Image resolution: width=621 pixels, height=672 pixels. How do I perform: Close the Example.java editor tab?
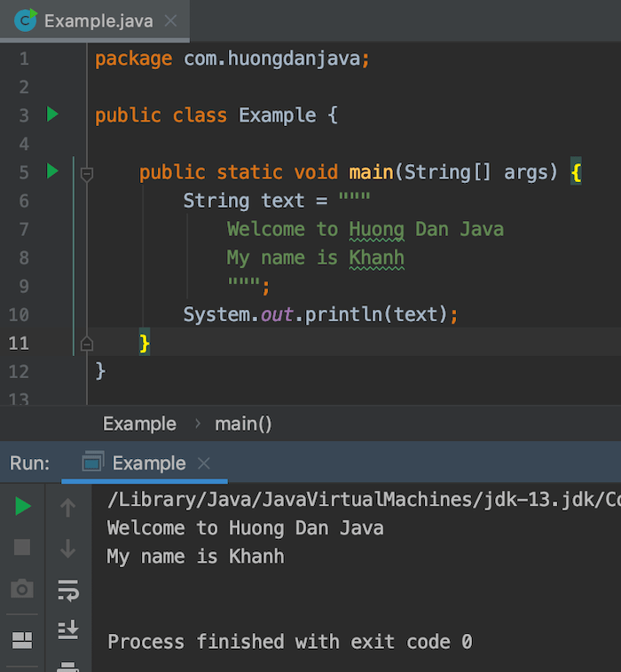(x=171, y=20)
